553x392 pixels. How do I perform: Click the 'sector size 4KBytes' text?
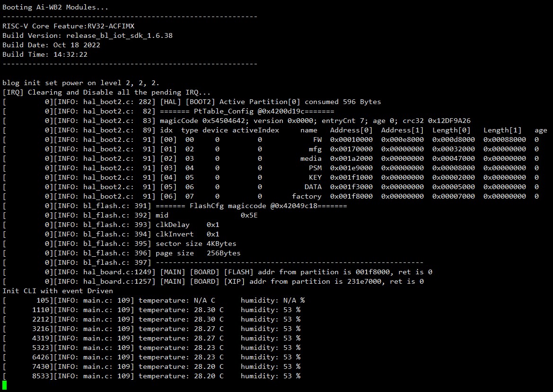(x=196, y=244)
